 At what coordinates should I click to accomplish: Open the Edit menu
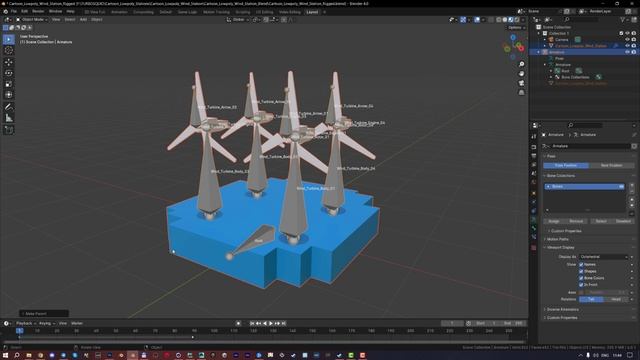click(x=24, y=11)
